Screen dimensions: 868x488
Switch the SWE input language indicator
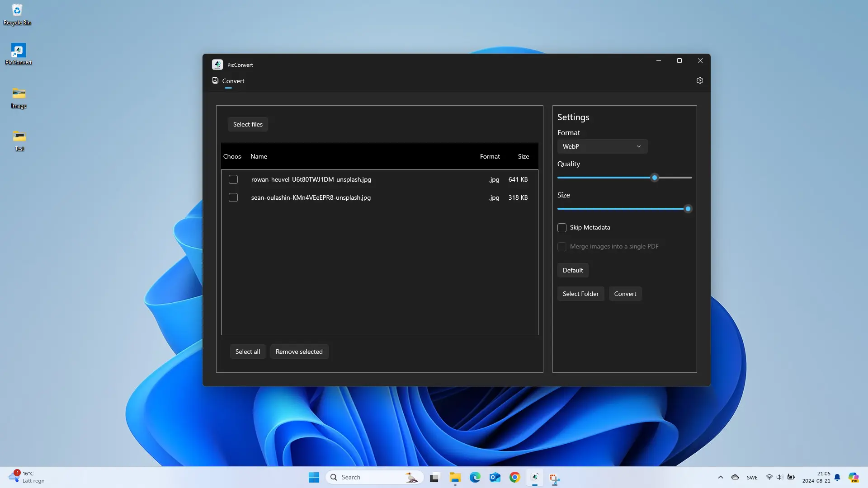coord(752,478)
